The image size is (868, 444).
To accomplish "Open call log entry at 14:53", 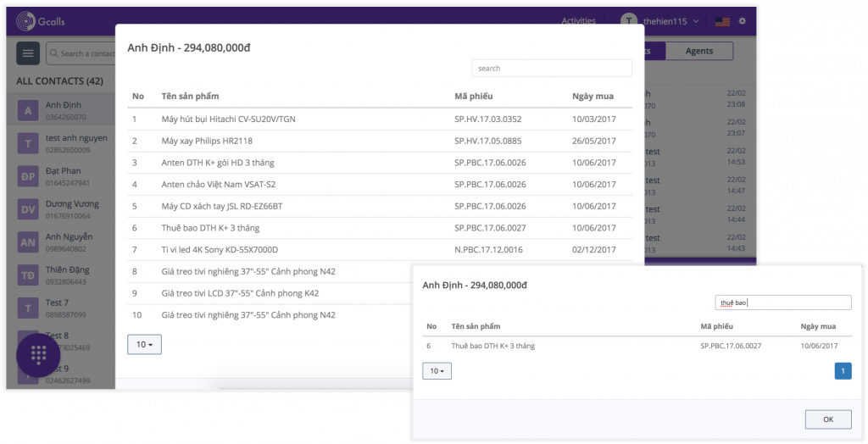I will point(699,157).
